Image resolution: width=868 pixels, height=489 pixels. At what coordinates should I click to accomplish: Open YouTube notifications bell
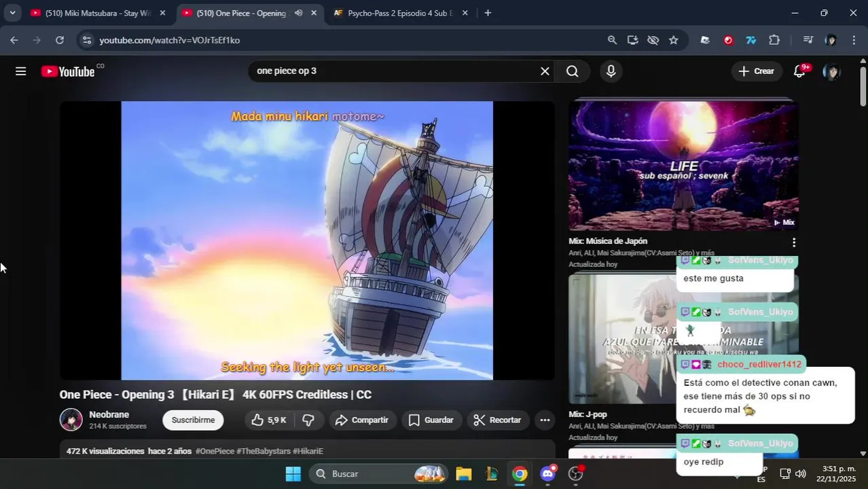point(800,71)
